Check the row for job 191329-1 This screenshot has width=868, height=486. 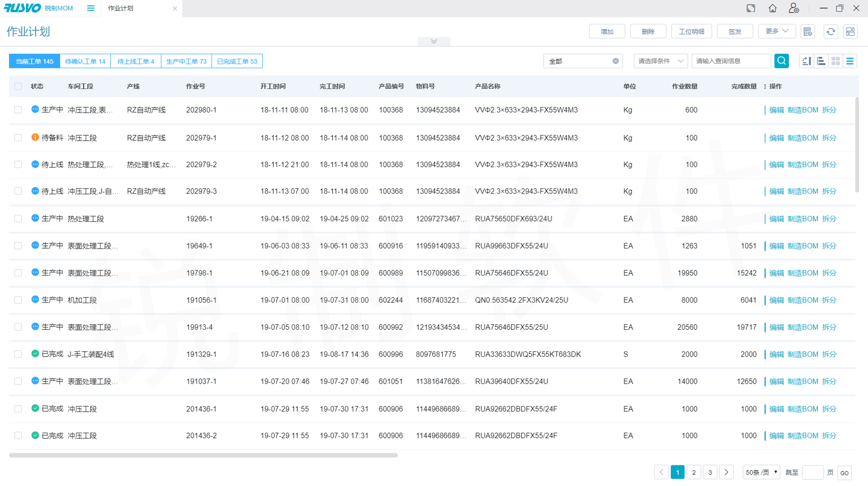click(x=18, y=354)
